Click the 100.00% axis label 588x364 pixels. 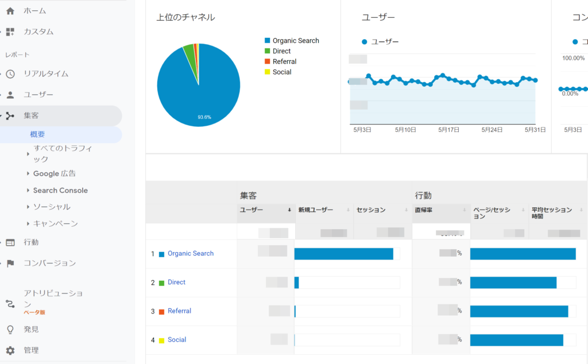(574, 58)
